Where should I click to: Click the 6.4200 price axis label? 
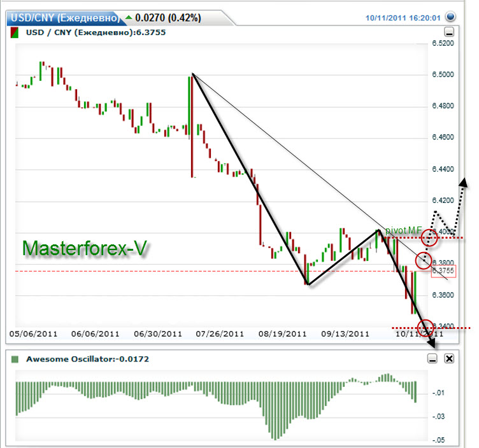tap(443, 200)
